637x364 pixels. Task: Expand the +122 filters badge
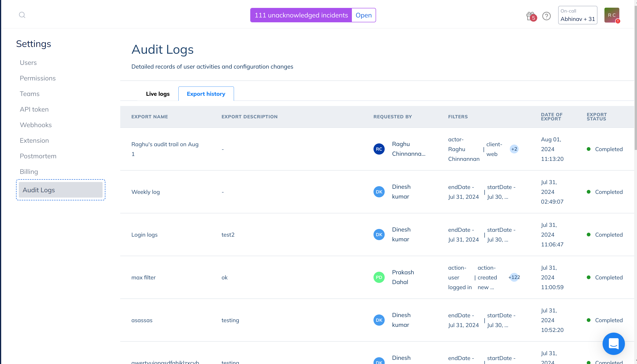click(x=514, y=277)
